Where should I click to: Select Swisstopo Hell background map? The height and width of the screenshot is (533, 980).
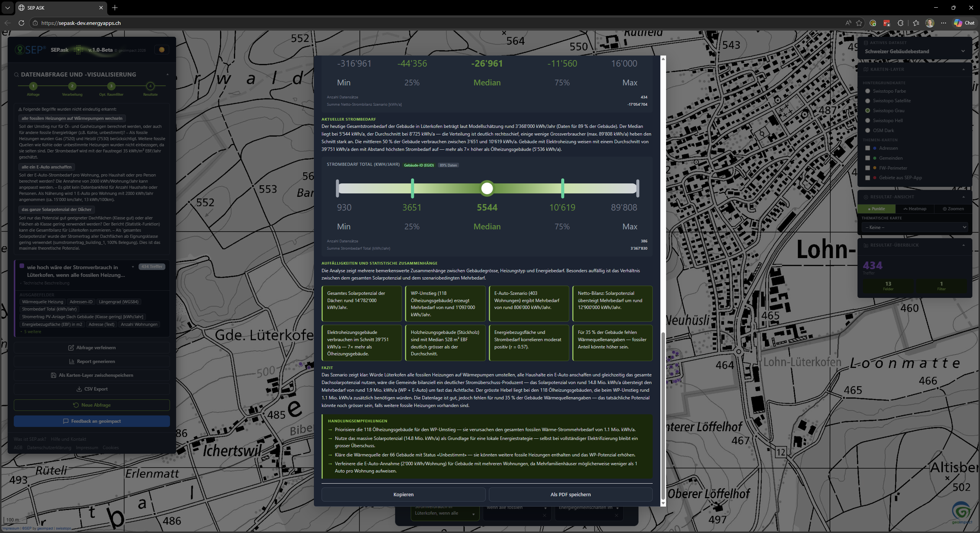[867, 121]
